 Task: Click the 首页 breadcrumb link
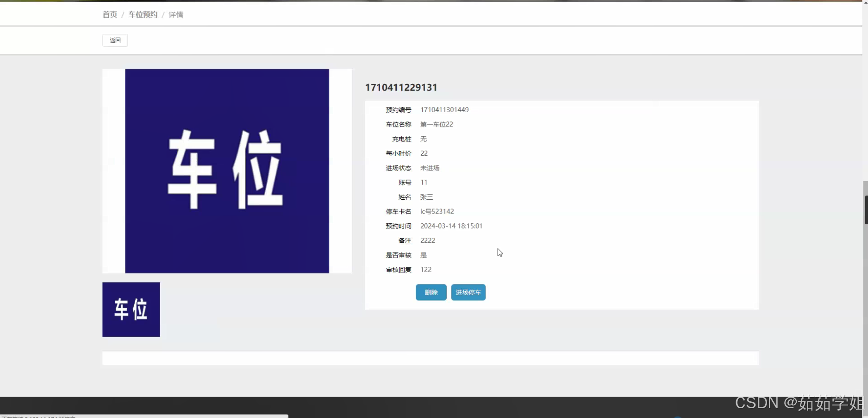pyautogui.click(x=109, y=14)
